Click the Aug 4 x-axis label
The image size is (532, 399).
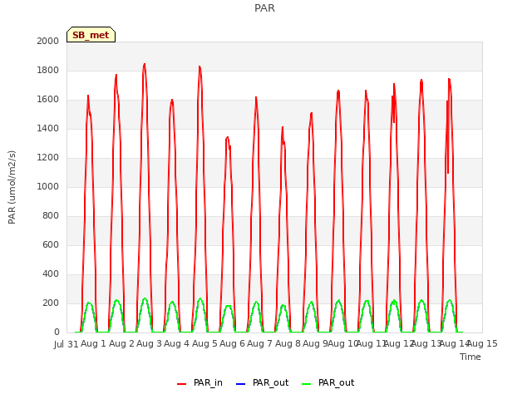[x=177, y=344]
